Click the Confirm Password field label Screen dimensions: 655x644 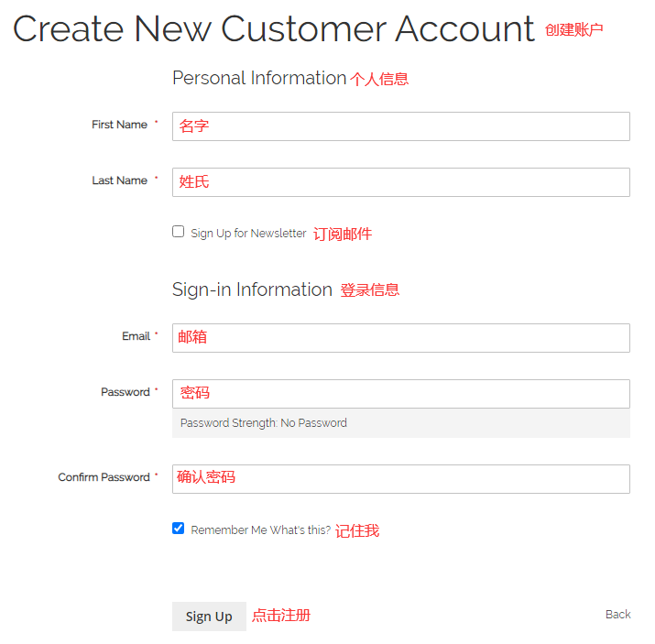pyautogui.click(x=104, y=477)
